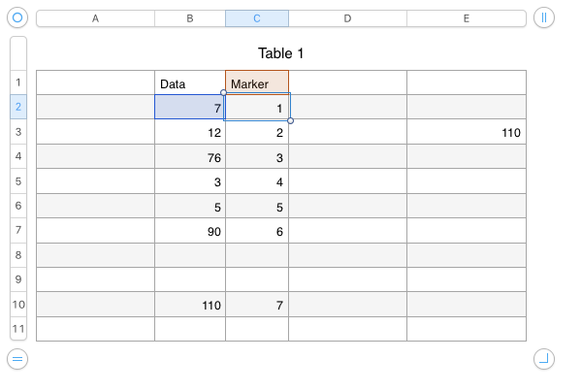Select row 2 header
Image resolution: width=582 pixels, height=392 pixels.
[x=18, y=107]
